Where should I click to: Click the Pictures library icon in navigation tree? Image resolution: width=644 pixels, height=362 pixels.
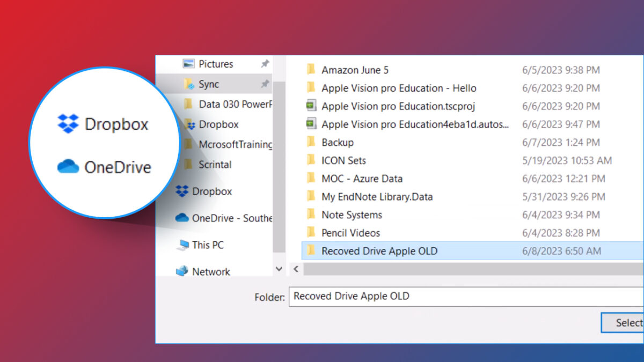click(x=188, y=64)
